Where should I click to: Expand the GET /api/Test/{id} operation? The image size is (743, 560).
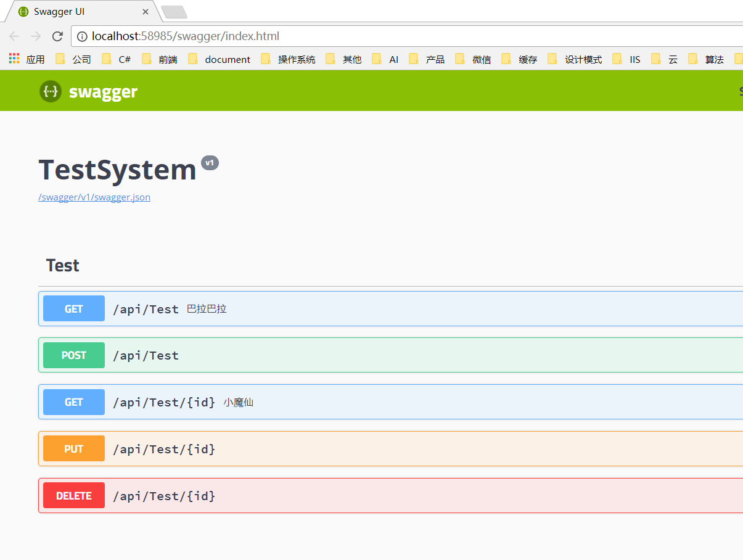pos(391,402)
